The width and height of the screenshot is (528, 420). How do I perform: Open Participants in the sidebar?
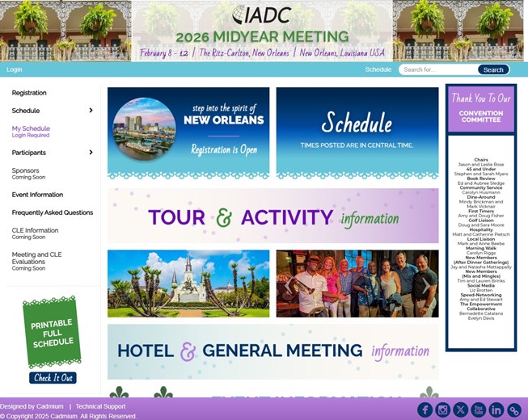[x=28, y=153]
